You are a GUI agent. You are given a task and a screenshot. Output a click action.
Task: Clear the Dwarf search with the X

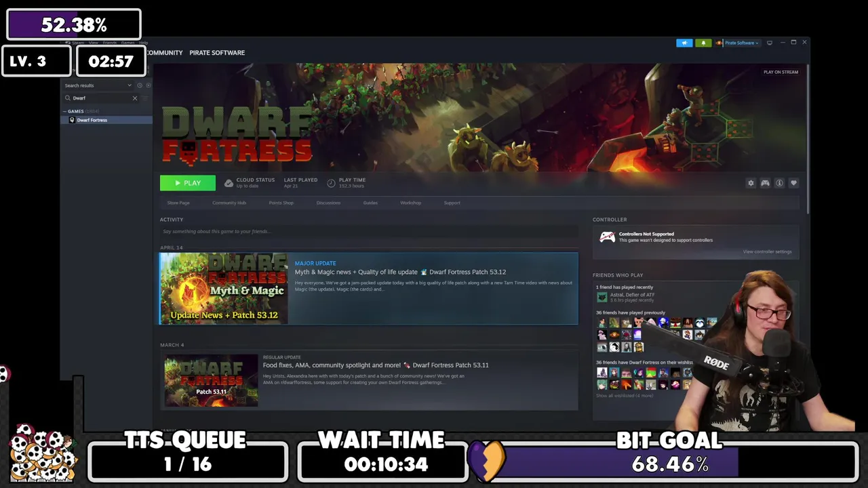pyautogui.click(x=135, y=98)
